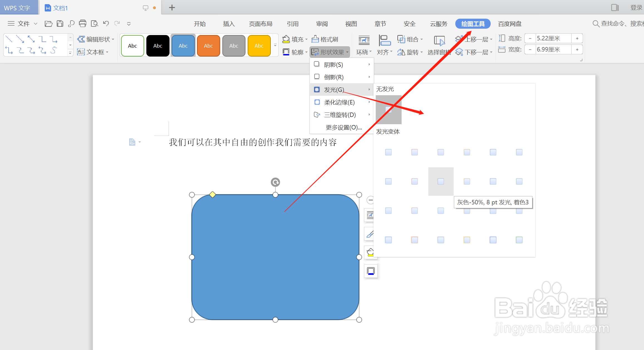Click the Reflection (倒影) checkbox item

(x=333, y=77)
